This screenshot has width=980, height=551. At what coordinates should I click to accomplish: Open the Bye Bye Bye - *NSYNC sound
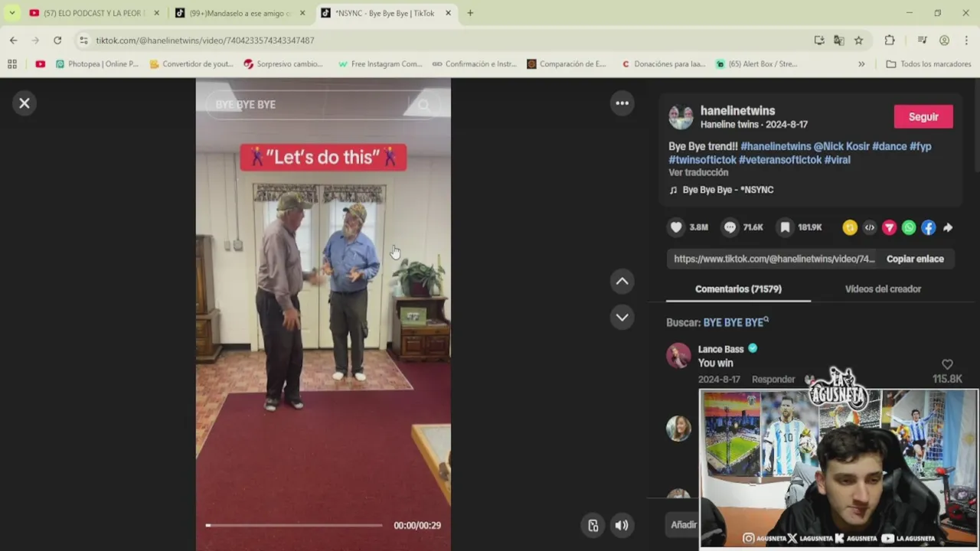tap(728, 190)
